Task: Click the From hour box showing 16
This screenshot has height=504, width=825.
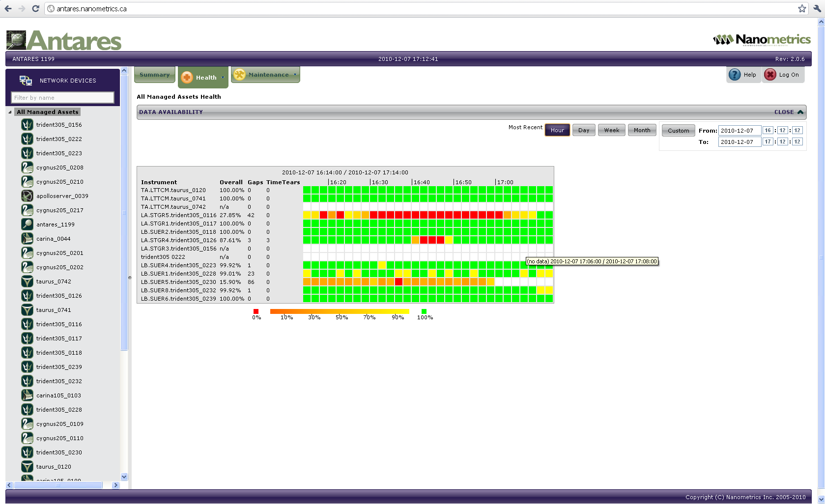Action: (768, 130)
